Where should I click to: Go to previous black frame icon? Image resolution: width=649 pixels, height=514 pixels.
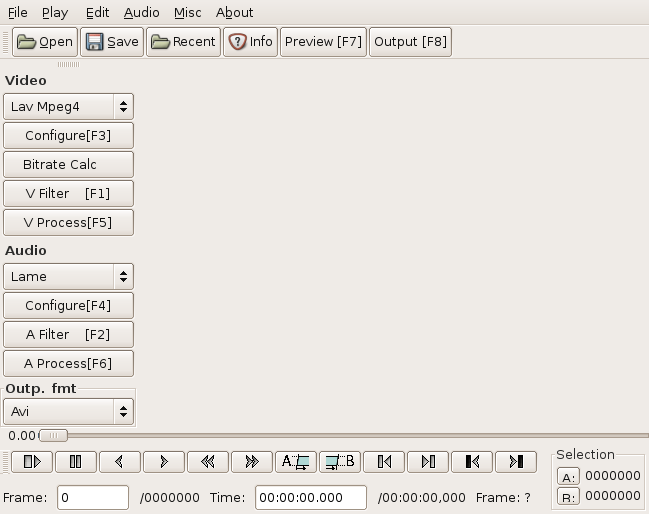coord(472,461)
